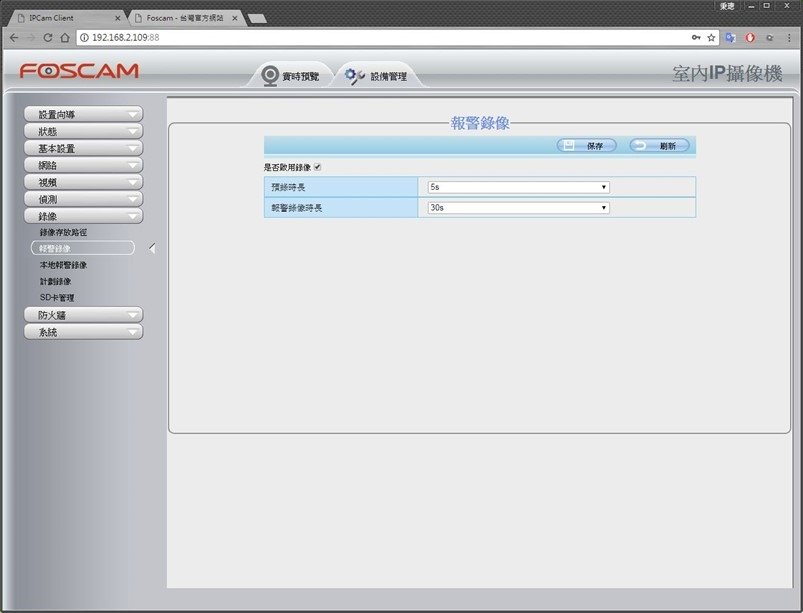Click the browser back arrow
Screen dimensions: 803x613
coord(14,37)
